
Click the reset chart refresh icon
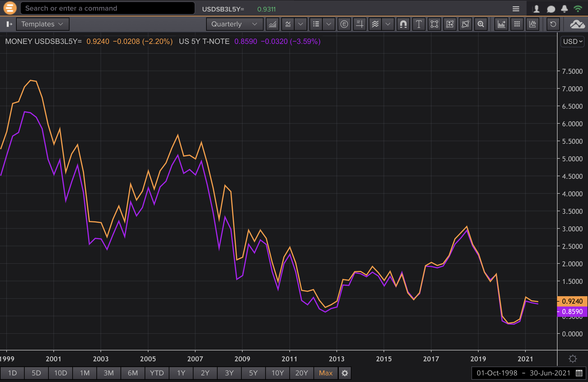click(553, 24)
